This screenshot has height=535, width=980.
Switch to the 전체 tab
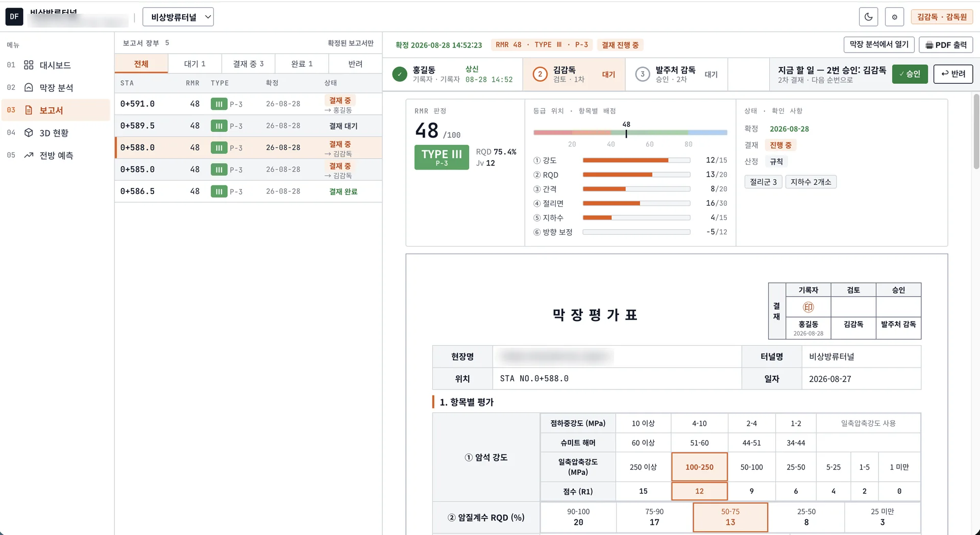tap(141, 64)
